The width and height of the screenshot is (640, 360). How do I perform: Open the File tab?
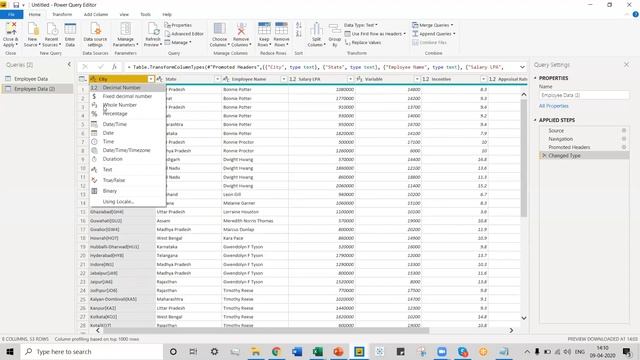11,14
